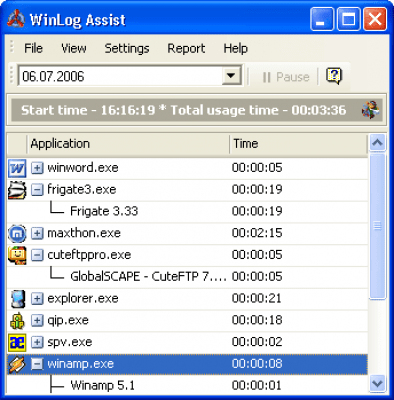The height and width of the screenshot is (400, 394).
Task: Sort by Application column header
Action: pyautogui.click(x=128, y=144)
